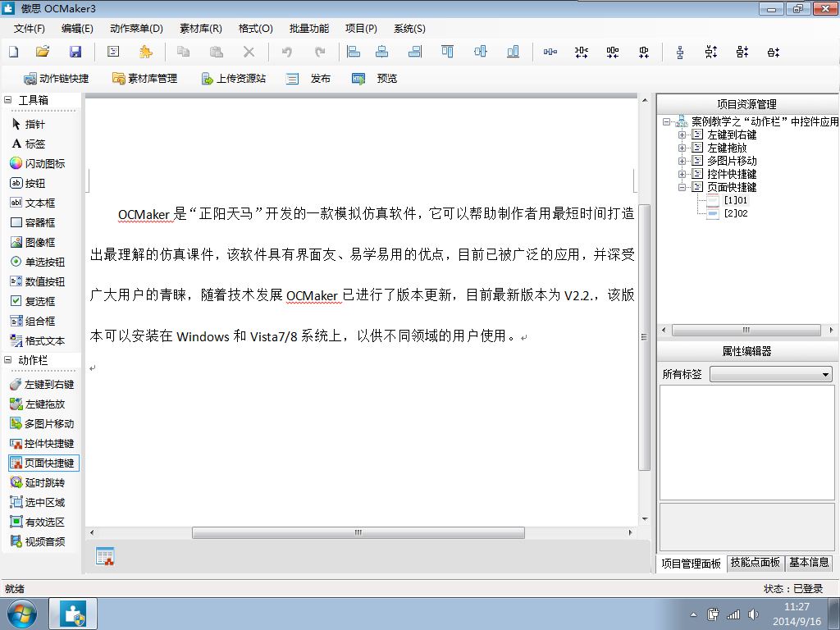Open the 素材库(R) menu
This screenshot has height=630, width=840.
(x=201, y=29)
